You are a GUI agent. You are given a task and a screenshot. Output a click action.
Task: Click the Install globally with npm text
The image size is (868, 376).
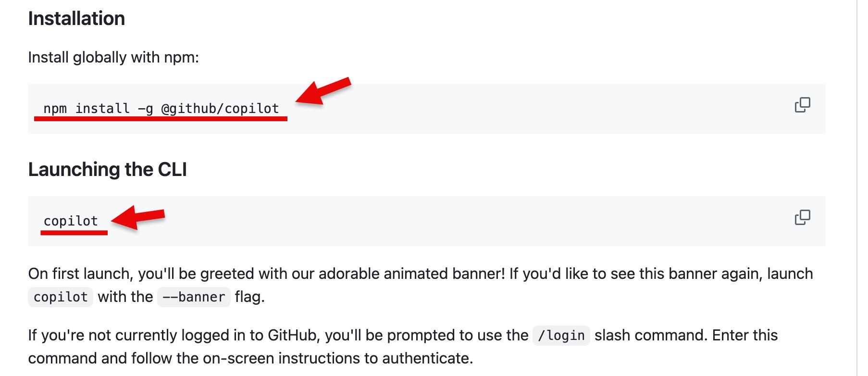115,57
